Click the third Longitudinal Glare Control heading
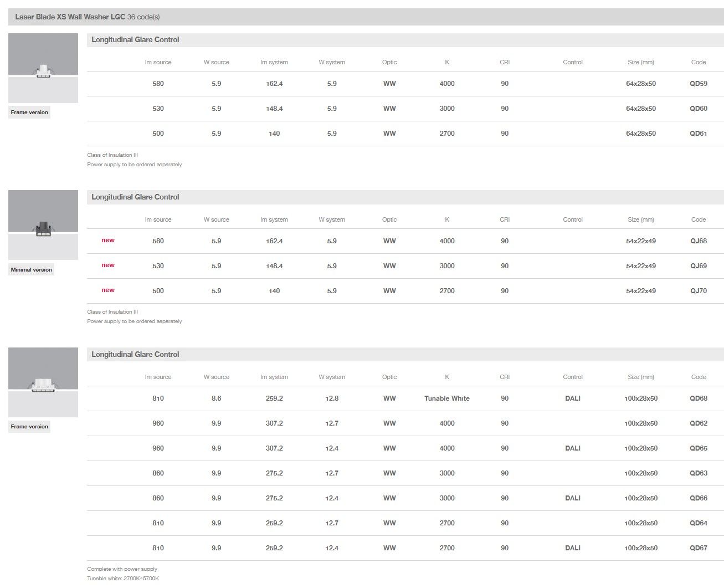The image size is (724, 588). 135,355
